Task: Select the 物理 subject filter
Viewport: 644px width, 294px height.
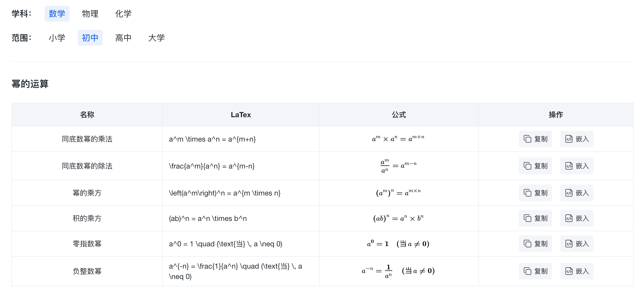Action: (x=90, y=13)
